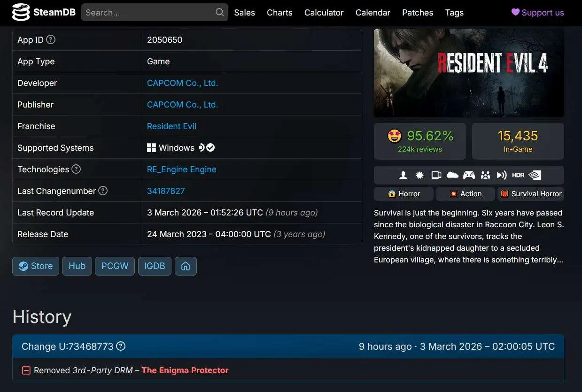Click the surround sound speaker icon

(x=502, y=175)
